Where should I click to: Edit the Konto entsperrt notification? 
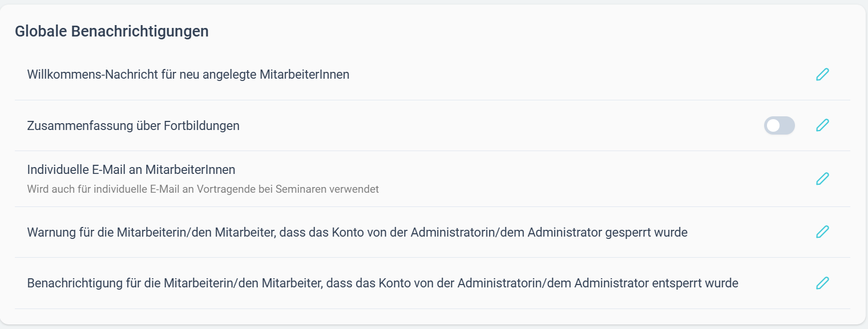(822, 283)
